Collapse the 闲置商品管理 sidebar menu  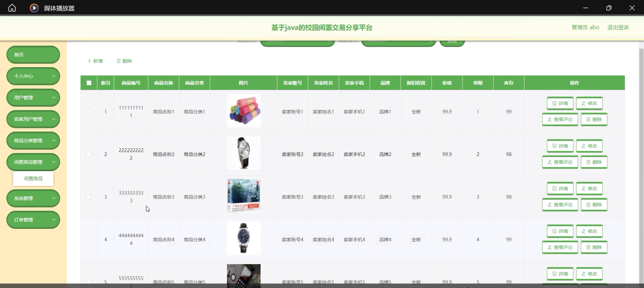[x=33, y=162]
